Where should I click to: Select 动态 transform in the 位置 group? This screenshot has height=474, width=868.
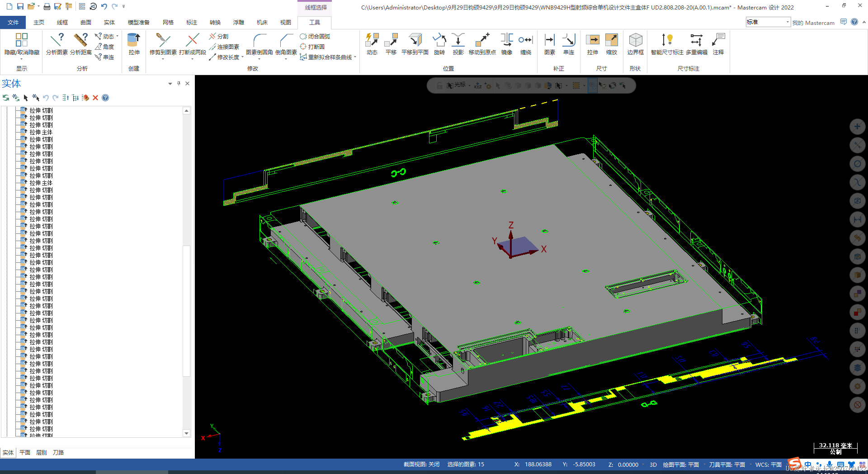point(372,44)
